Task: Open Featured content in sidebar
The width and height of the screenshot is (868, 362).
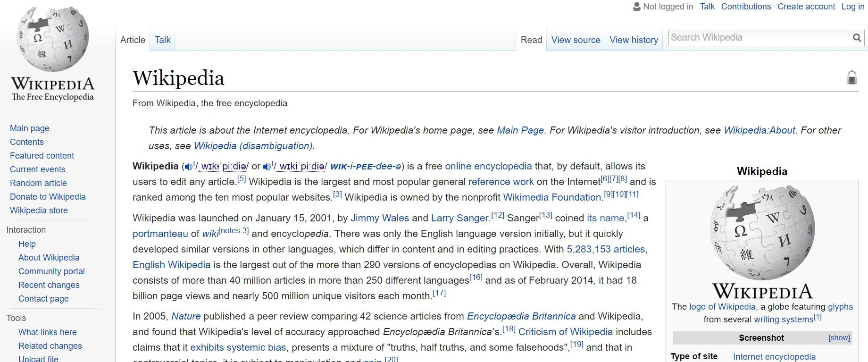Action: tap(42, 156)
